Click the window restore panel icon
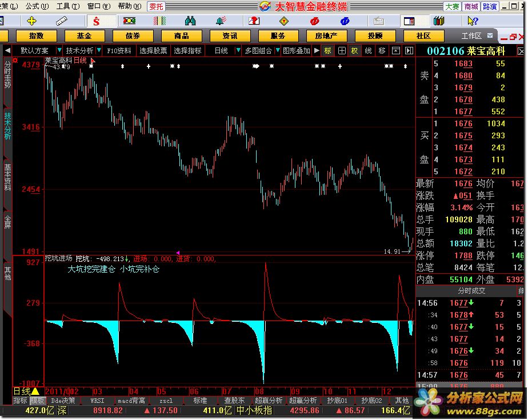The height and width of the screenshot is (420, 528). pos(395,51)
